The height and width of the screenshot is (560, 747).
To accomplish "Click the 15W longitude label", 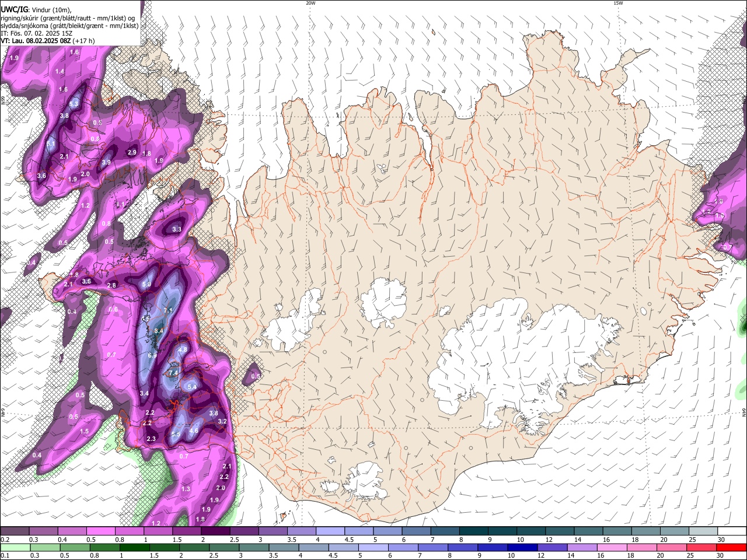I will (618, 3).
